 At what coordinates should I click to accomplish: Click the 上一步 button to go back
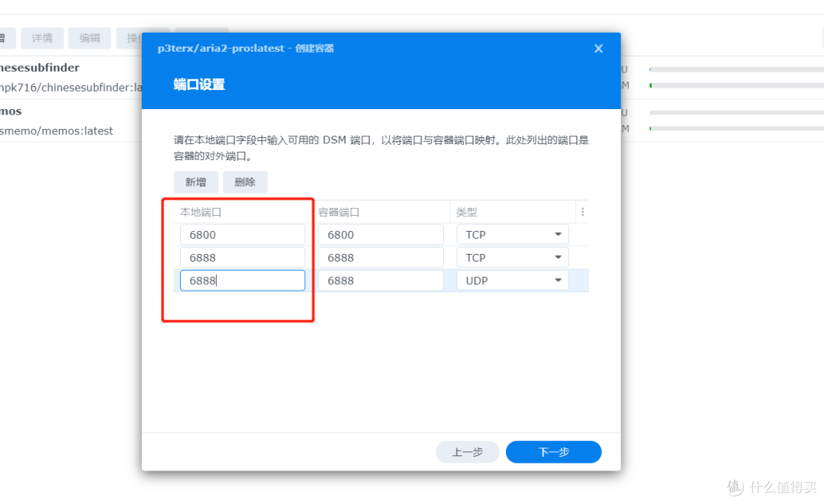[467, 451]
